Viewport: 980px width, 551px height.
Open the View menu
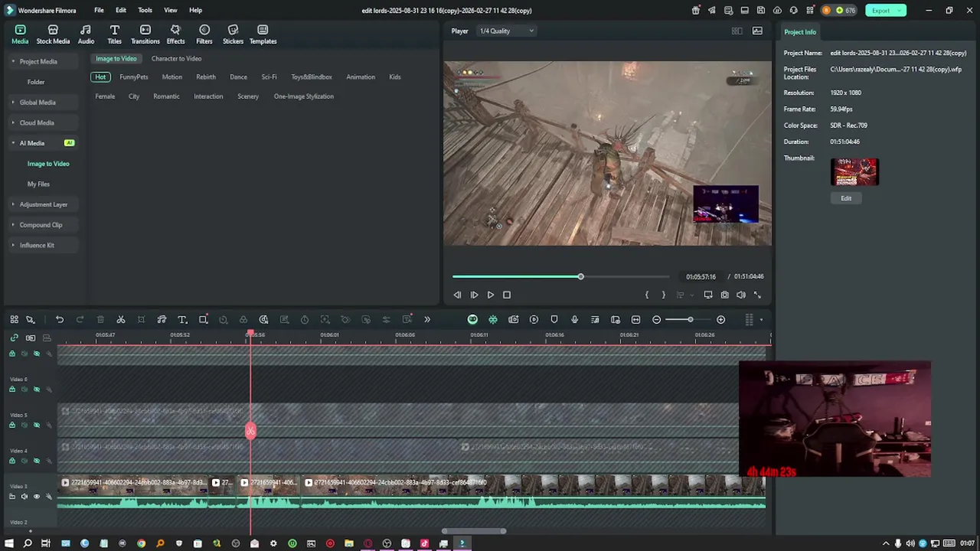[171, 11]
